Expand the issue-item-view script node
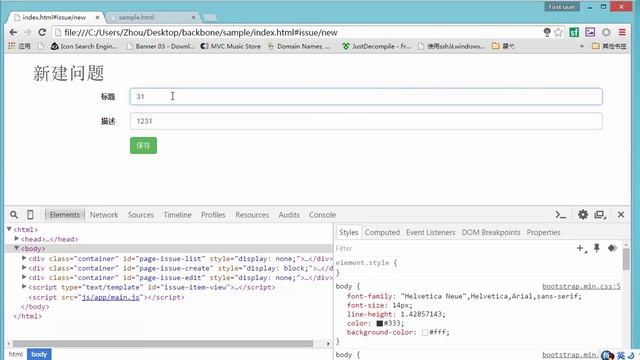 tap(24, 287)
